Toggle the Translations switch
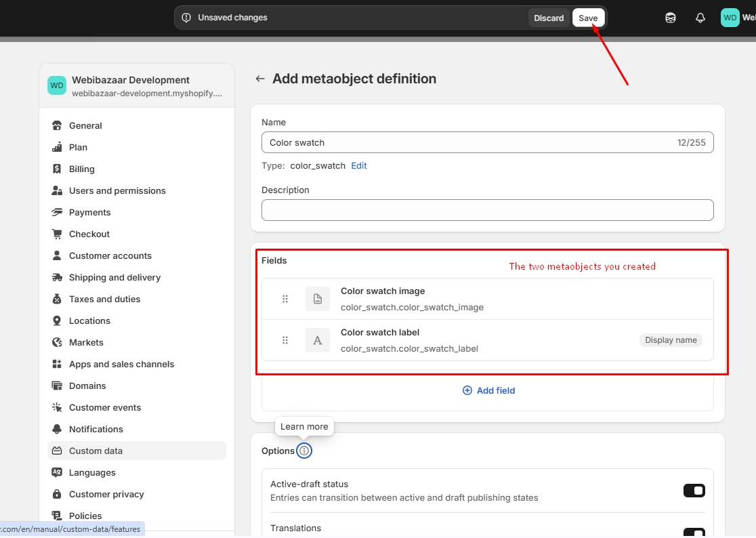Screen dimensions: 756x538 (x=694, y=533)
